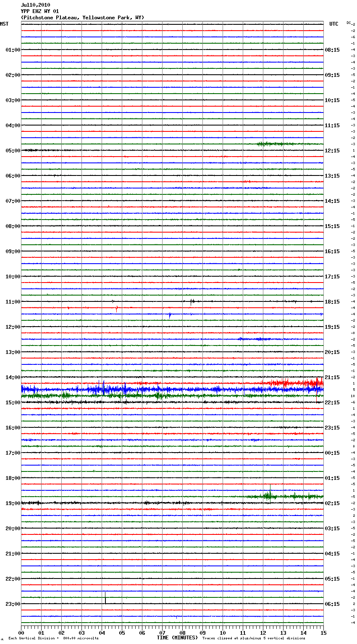The image size is (357, 644).
Task: Click minute "10" on the bottom time axis
Action: pyautogui.click(x=223, y=632)
